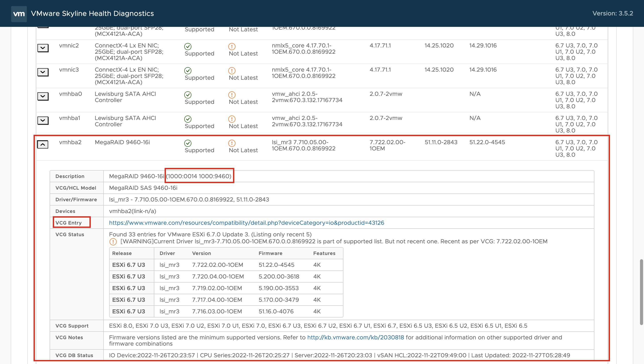The height and width of the screenshot is (364, 644).
Task: Select the vmhba0 device name
Action: [70, 94]
